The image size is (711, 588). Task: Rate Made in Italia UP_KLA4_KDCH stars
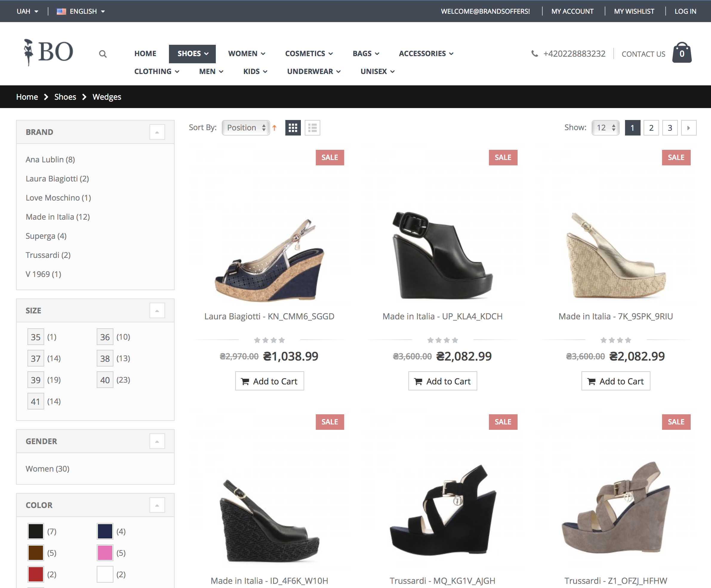443,340
